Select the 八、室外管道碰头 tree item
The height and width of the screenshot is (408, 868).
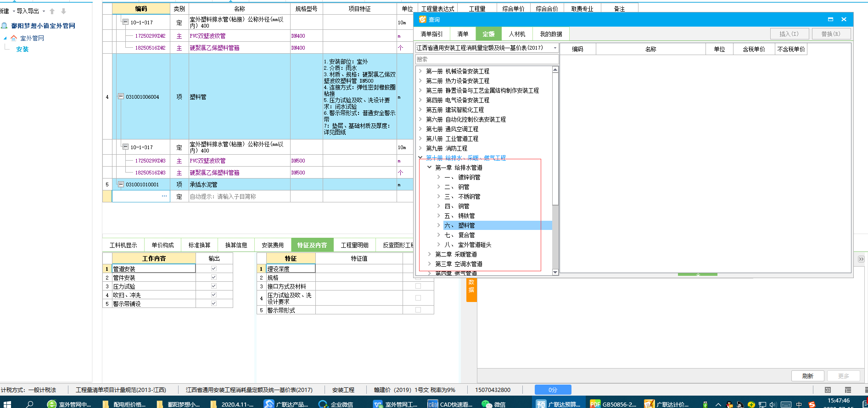[x=468, y=245]
